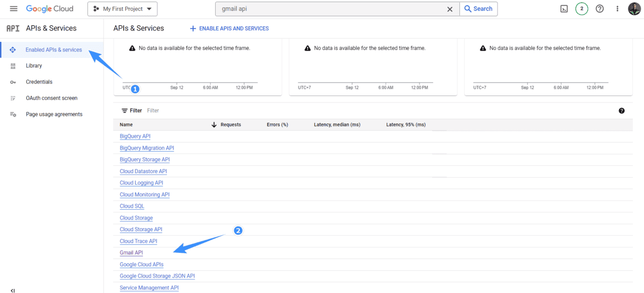Screen dimensions: 644x293
Task: Open Cloud Datastore API link
Action: click(143, 172)
